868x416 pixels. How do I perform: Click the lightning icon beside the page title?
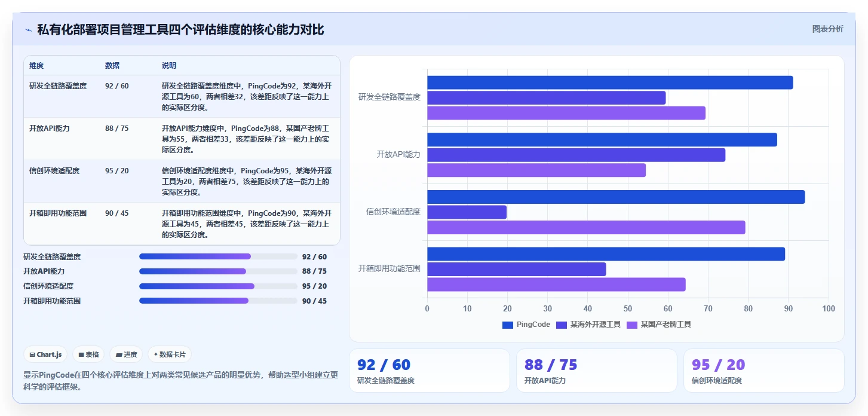pyautogui.click(x=28, y=30)
